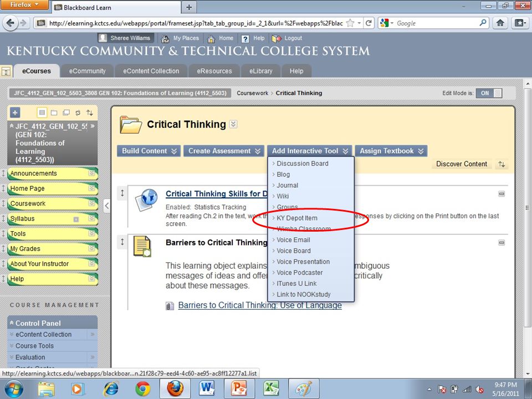
Task: Select Discussion Board from the menu
Action: pyautogui.click(x=303, y=163)
